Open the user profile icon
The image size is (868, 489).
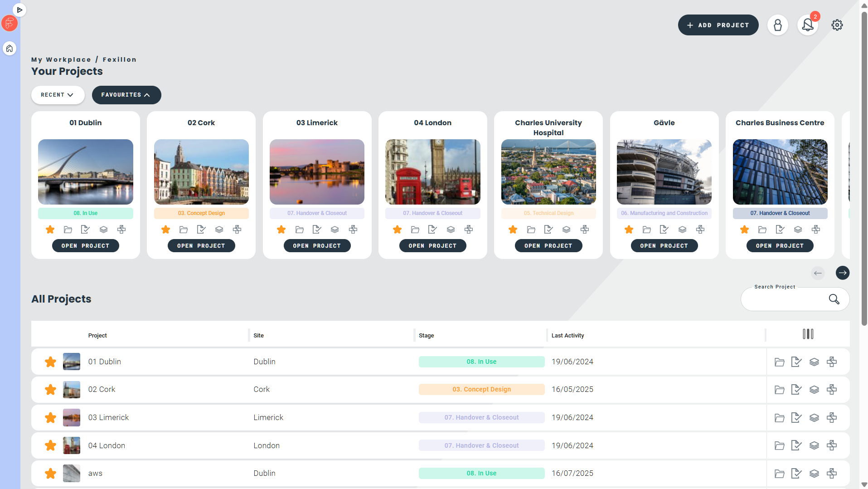tap(777, 25)
